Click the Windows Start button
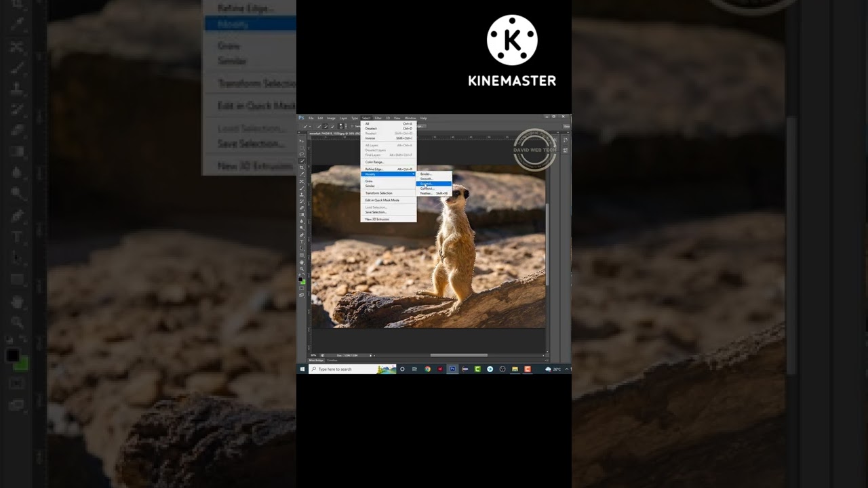 click(x=302, y=369)
